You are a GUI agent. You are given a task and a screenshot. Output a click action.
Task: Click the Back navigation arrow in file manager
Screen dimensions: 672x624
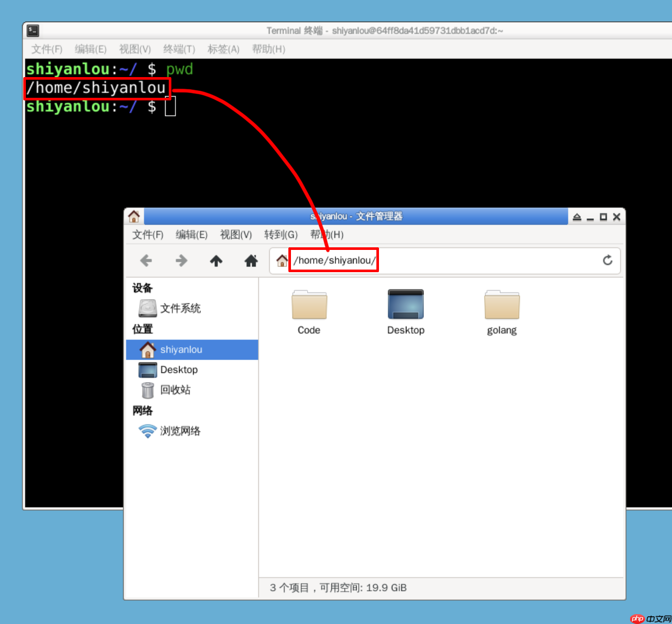[146, 261]
